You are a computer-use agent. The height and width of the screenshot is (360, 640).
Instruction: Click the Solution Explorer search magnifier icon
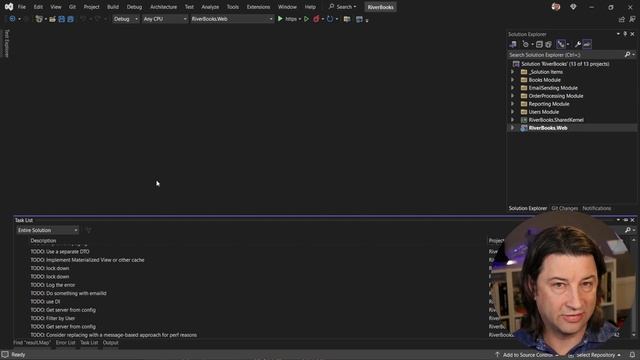click(x=627, y=55)
